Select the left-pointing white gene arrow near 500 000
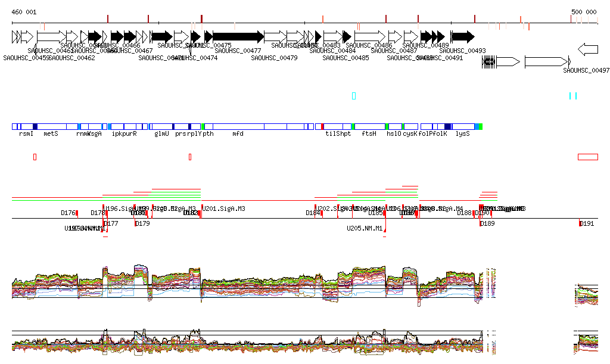Image resolution: width=610 pixels, height=364 pixels. [588, 49]
